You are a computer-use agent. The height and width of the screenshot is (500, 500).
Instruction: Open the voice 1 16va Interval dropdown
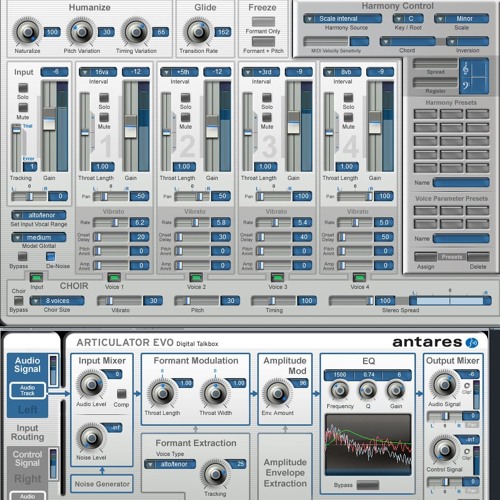(x=98, y=72)
